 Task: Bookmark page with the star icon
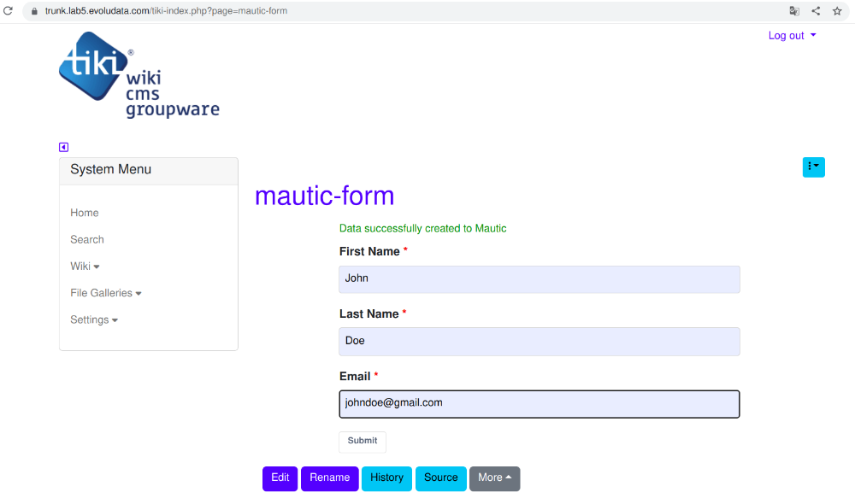837,11
